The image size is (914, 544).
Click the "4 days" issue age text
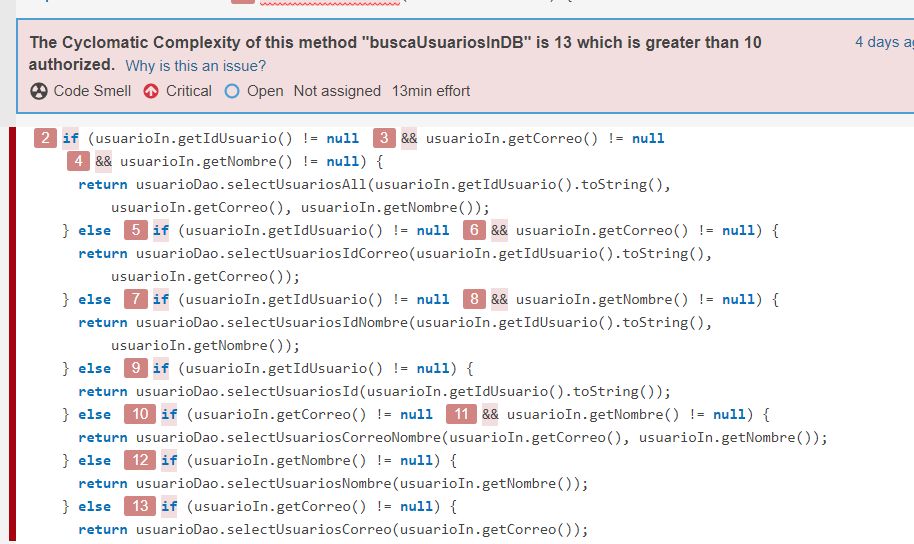click(884, 42)
